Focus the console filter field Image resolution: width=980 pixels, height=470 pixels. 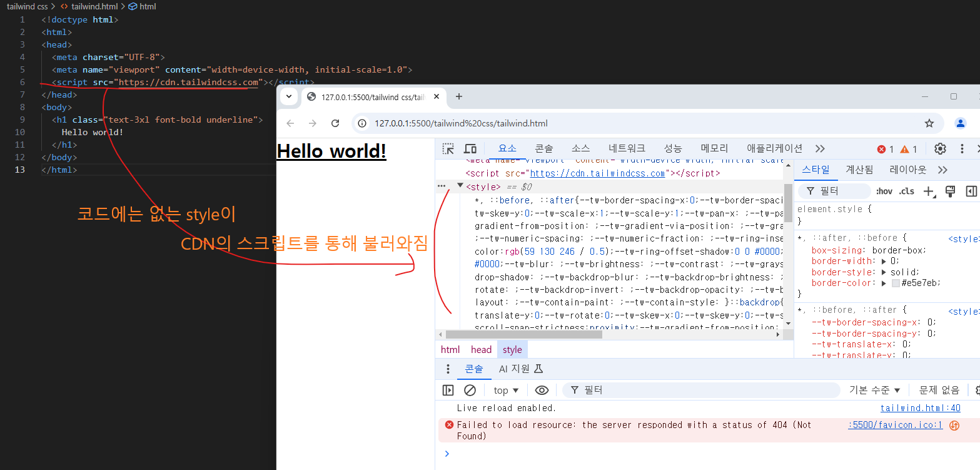tap(701, 391)
